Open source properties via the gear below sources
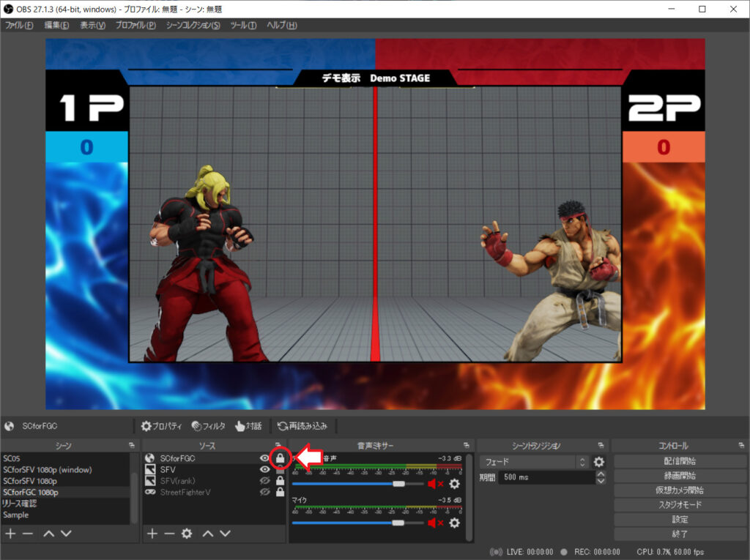This screenshot has width=750, height=560. click(x=187, y=533)
